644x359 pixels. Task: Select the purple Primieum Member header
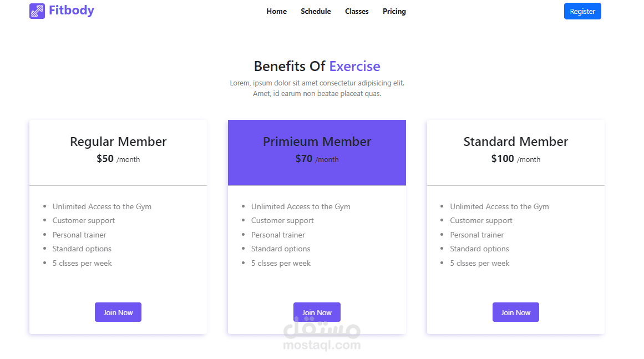(317, 153)
